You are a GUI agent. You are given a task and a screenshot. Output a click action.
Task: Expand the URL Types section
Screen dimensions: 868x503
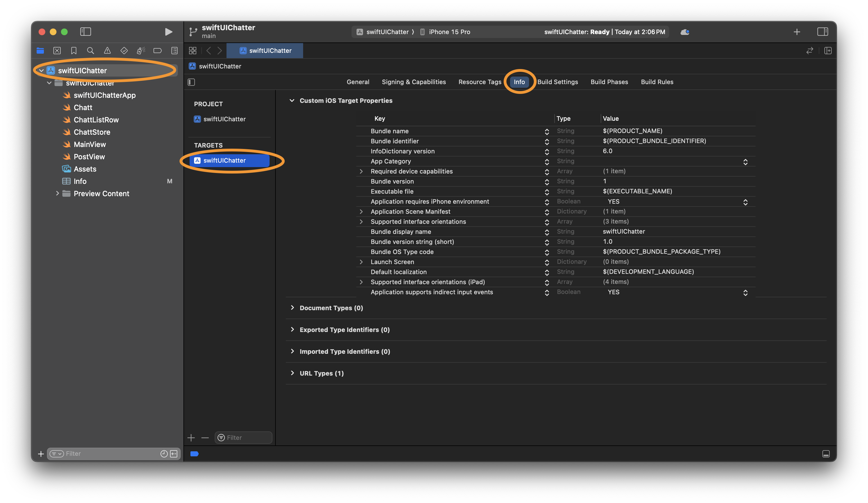(293, 373)
